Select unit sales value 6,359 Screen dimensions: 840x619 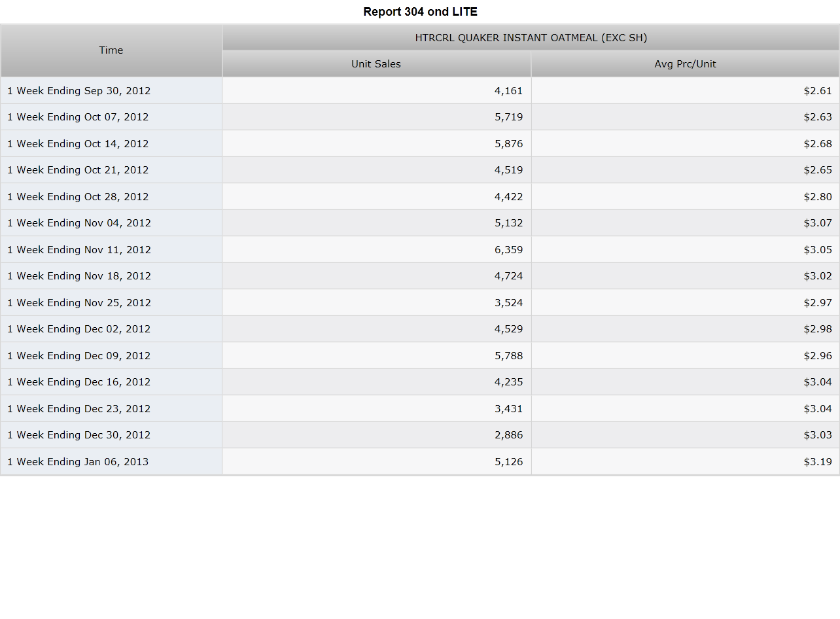(x=508, y=250)
